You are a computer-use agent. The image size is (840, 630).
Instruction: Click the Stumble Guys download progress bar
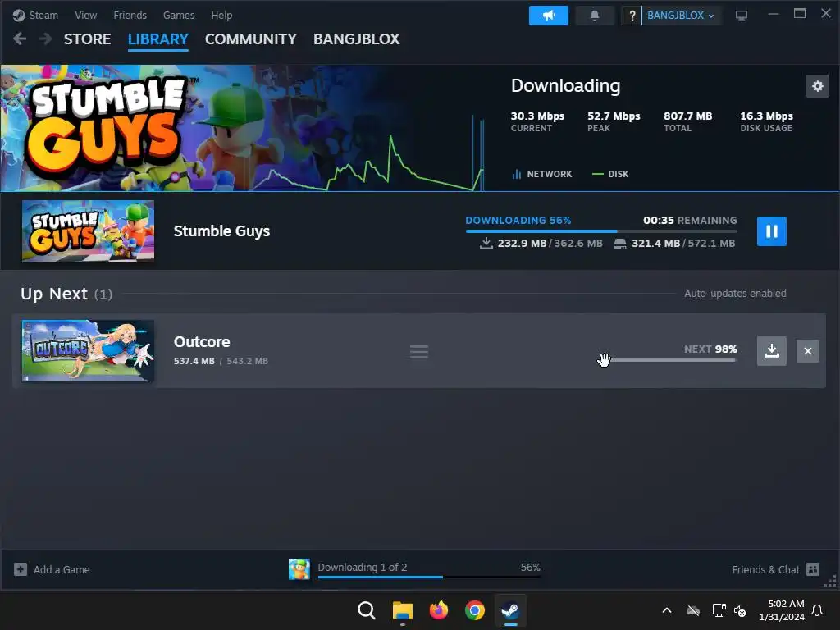pos(601,231)
